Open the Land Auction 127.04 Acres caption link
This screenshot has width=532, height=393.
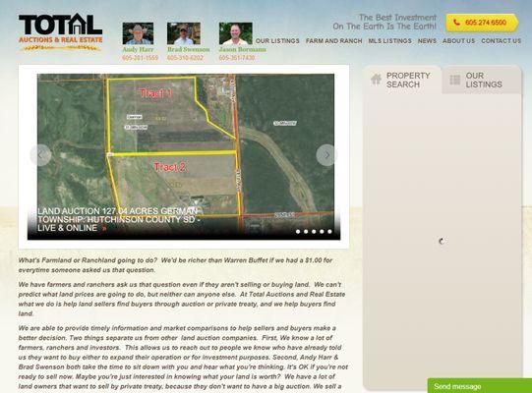pos(118,220)
